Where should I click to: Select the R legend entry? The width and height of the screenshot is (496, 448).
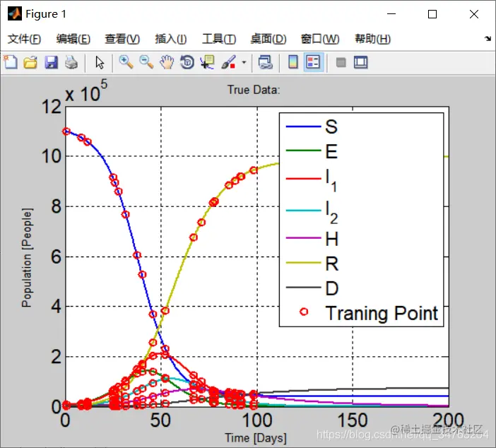(312, 264)
